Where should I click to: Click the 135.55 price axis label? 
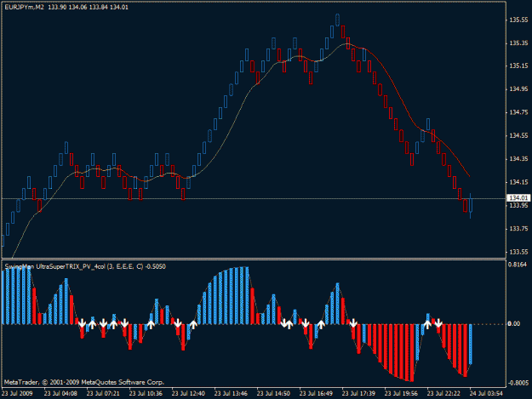518,20
